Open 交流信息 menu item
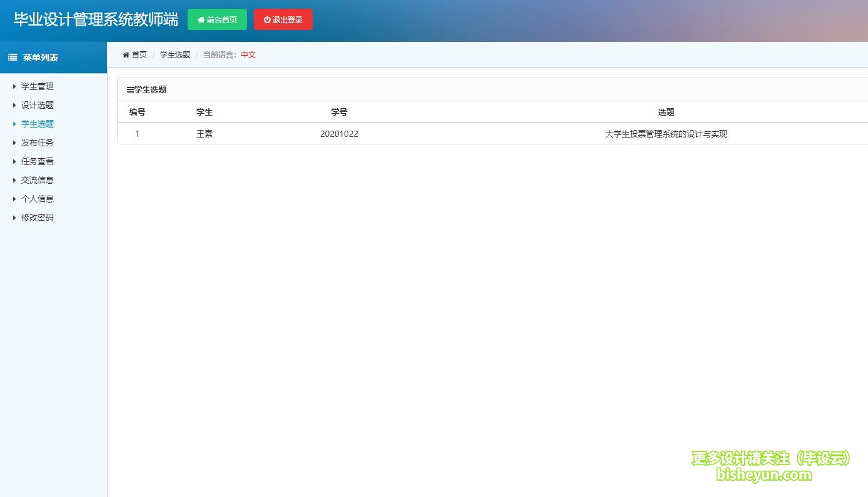The height and width of the screenshot is (497, 868). [x=38, y=180]
